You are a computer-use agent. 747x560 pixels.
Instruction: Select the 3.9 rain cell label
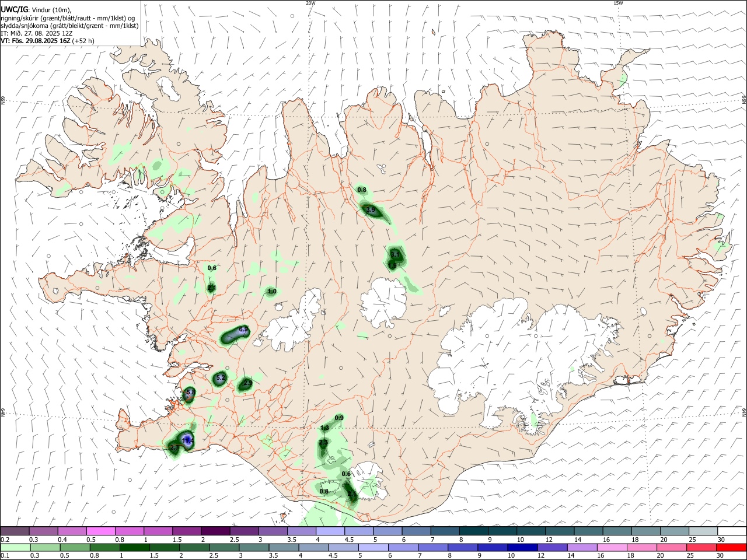tap(371, 209)
